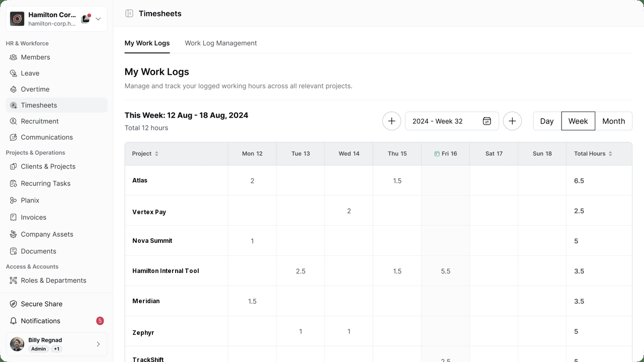Select the Day view

(547, 121)
